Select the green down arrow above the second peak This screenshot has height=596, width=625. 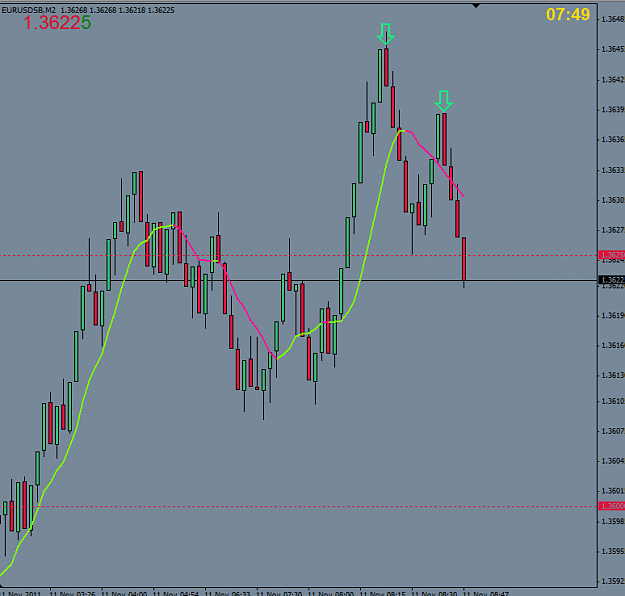coord(444,100)
